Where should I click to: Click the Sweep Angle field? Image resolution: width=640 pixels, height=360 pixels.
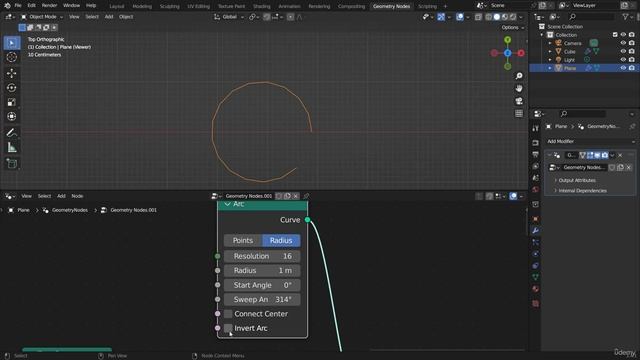tap(262, 300)
